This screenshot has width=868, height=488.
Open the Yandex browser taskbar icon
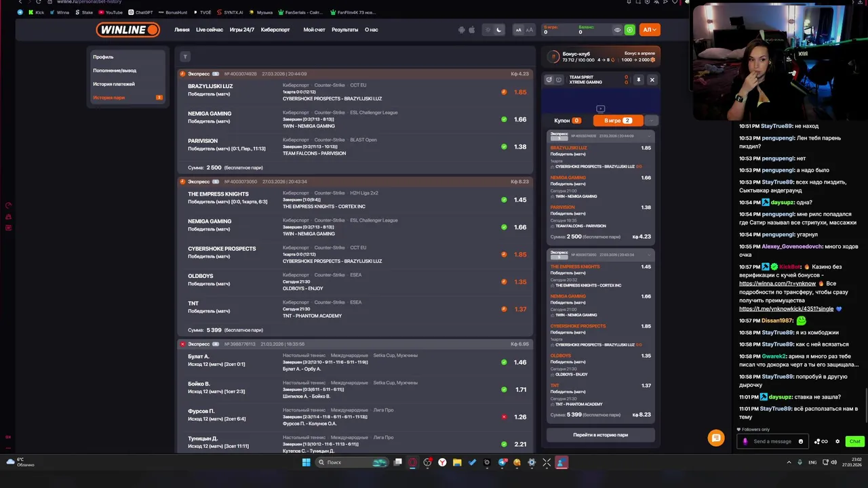point(442,462)
